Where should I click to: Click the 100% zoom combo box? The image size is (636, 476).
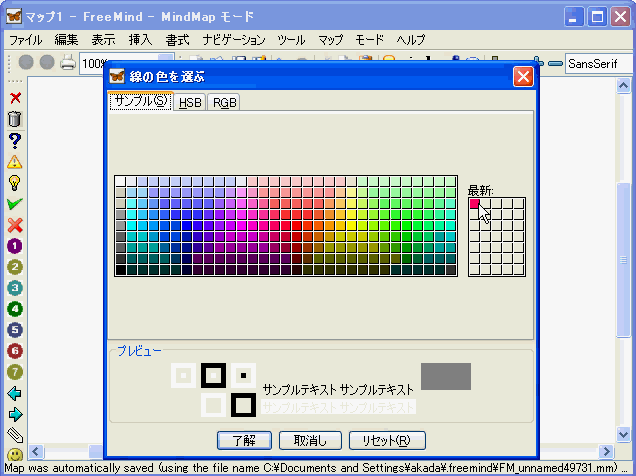coord(127,64)
